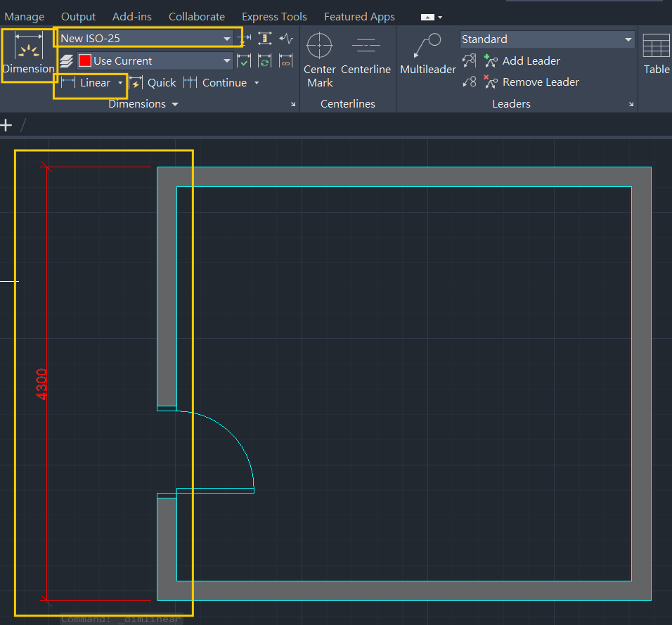The height and width of the screenshot is (625, 672).
Task: Open the New ISO-25 dimension style dropdown
Action: [x=226, y=39]
